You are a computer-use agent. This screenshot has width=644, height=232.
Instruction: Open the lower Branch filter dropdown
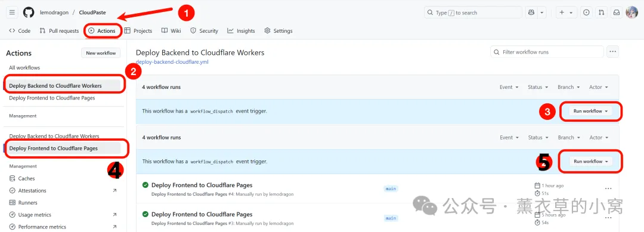pos(568,138)
